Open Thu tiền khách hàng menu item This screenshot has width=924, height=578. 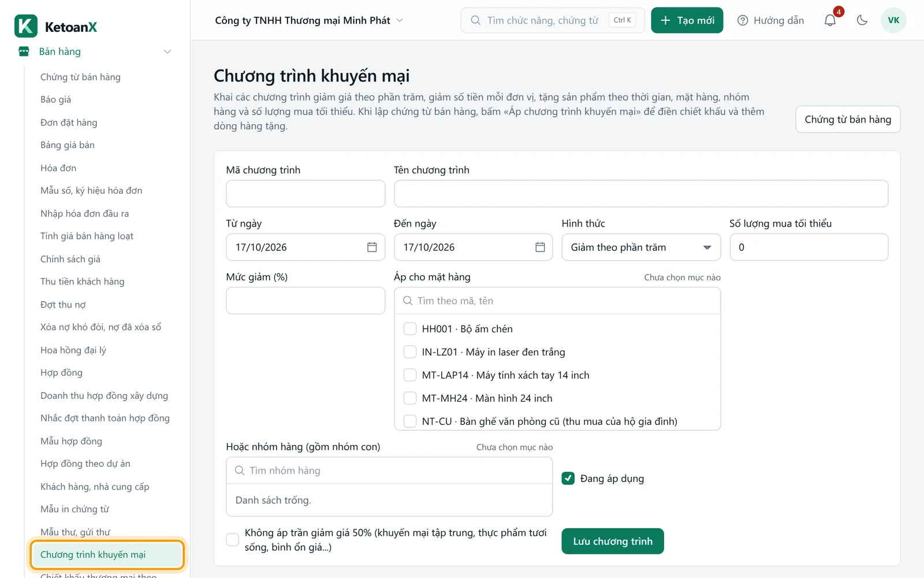point(83,281)
